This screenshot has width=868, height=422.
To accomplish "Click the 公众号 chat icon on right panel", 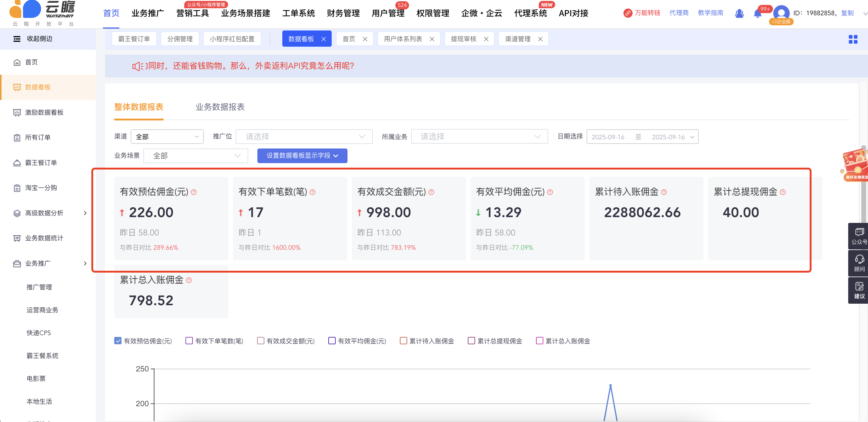I will click(x=859, y=232).
